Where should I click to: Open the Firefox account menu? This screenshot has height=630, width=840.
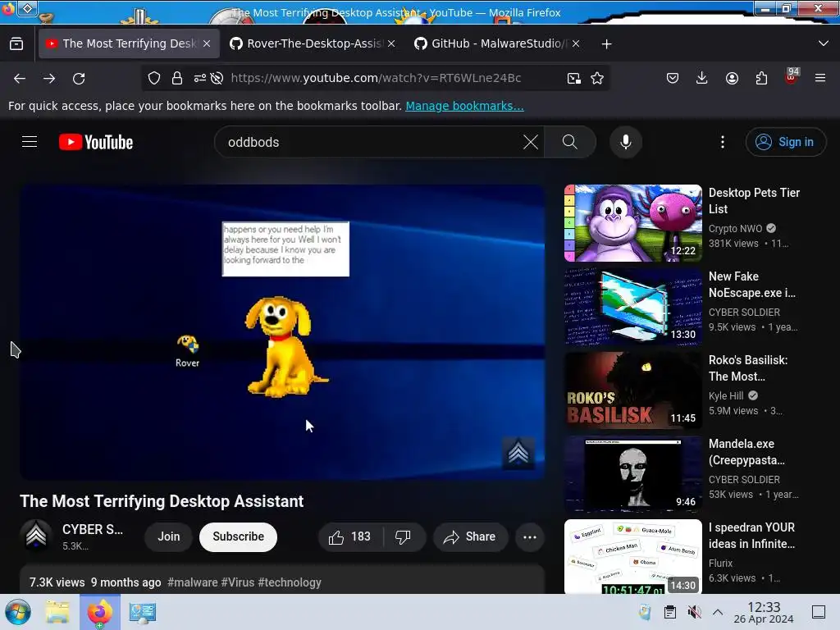tap(732, 78)
